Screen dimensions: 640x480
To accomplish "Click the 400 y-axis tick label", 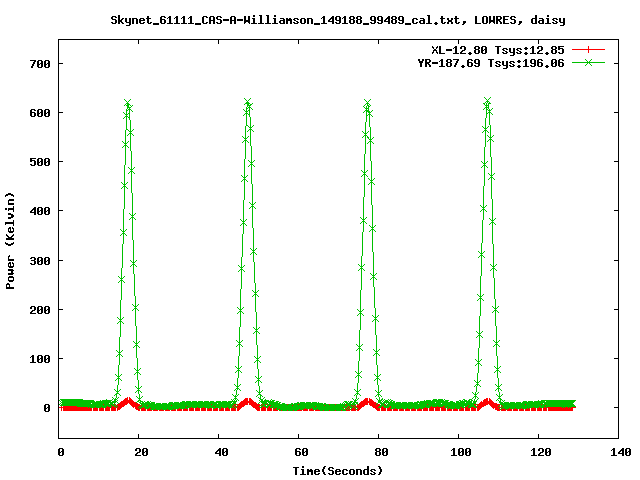I will [x=40, y=211].
